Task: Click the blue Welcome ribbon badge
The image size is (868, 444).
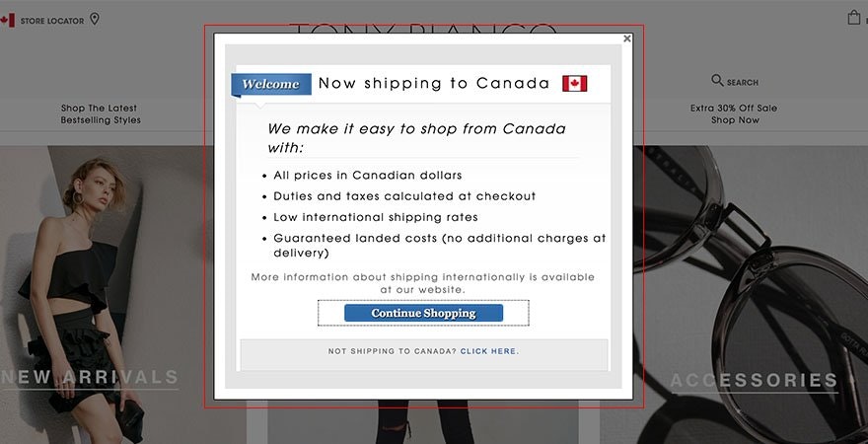Action: [x=271, y=84]
